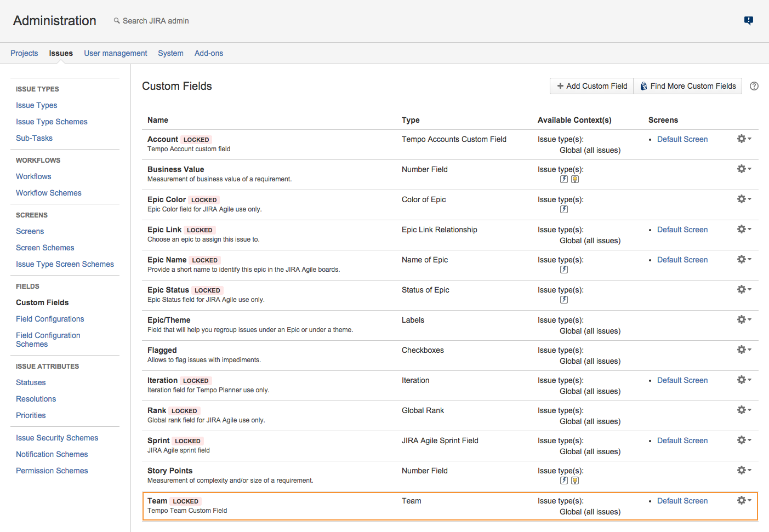
Task: Open the admin notifications icon at top right
Action: (x=749, y=20)
